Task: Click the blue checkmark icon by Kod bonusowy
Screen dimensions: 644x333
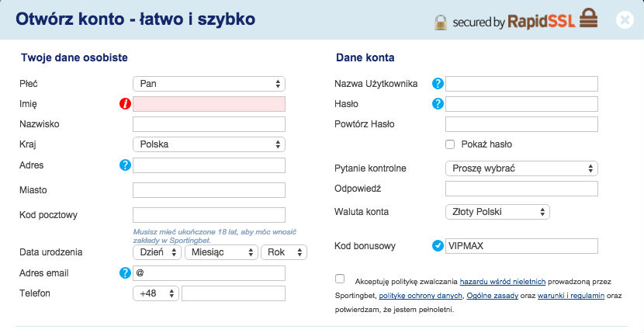Action: coord(438,246)
